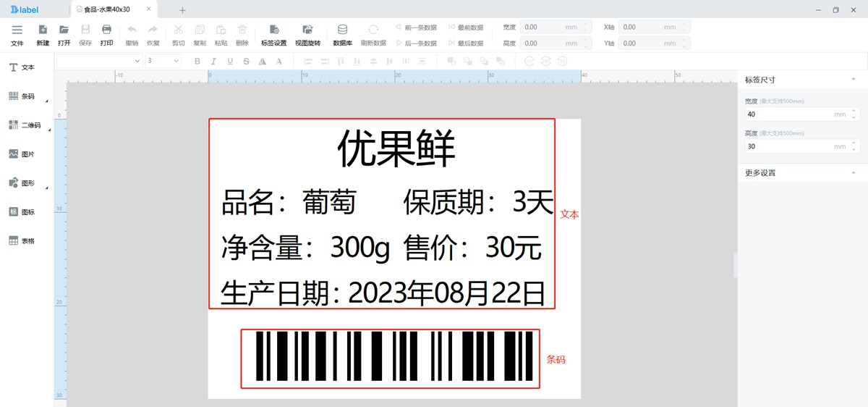Image resolution: width=868 pixels, height=407 pixels.
Task: Create new label with 新建
Action: 43,34
